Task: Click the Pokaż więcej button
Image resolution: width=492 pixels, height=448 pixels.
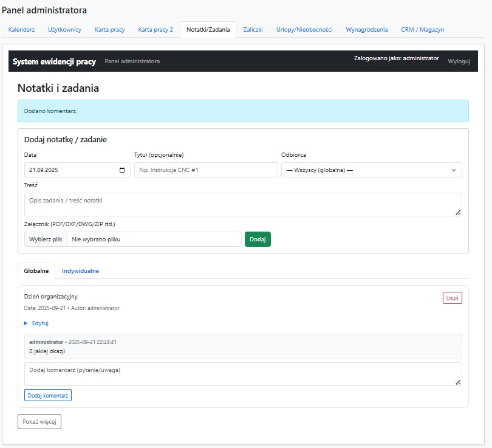Action: 39,421
